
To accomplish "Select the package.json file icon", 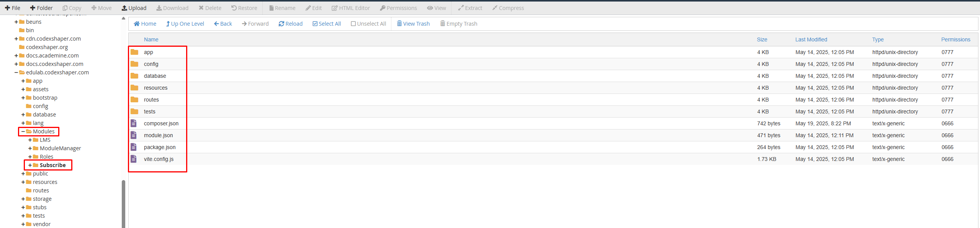I will (x=134, y=147).
